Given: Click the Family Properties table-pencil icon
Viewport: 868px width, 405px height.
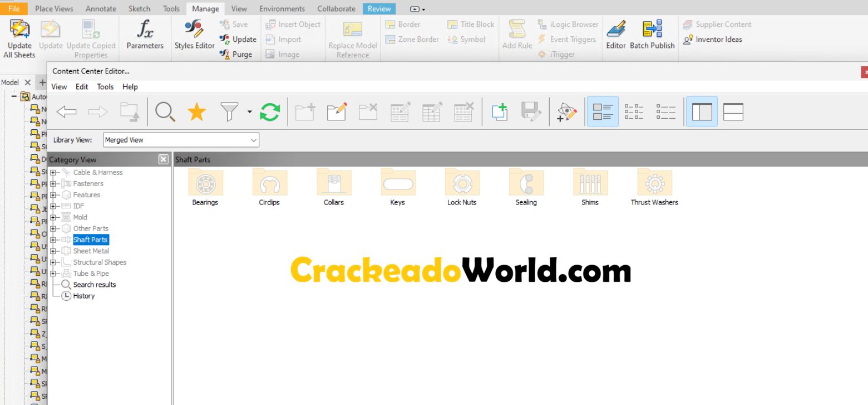Looking at the screenshot, I should [401, 112].
